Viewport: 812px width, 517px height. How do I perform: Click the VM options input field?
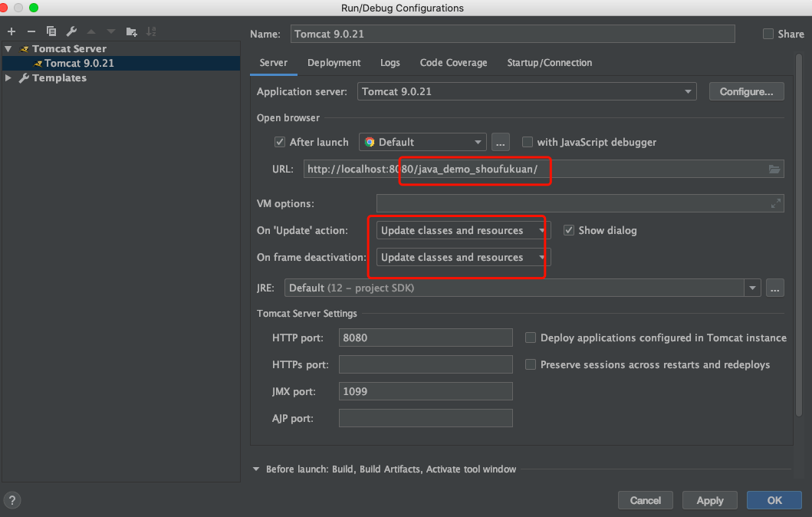[580, 203]
